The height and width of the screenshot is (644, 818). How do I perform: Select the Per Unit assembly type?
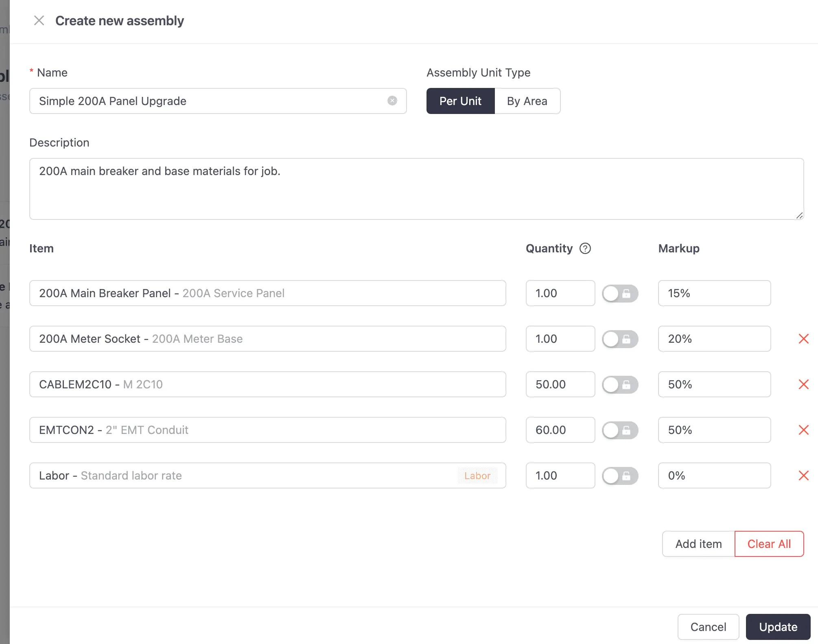pyautogui.click(x=460, y=101)
